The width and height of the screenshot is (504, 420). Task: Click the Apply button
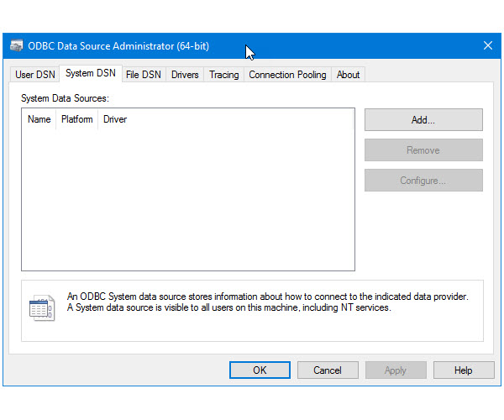pos(396,370)
